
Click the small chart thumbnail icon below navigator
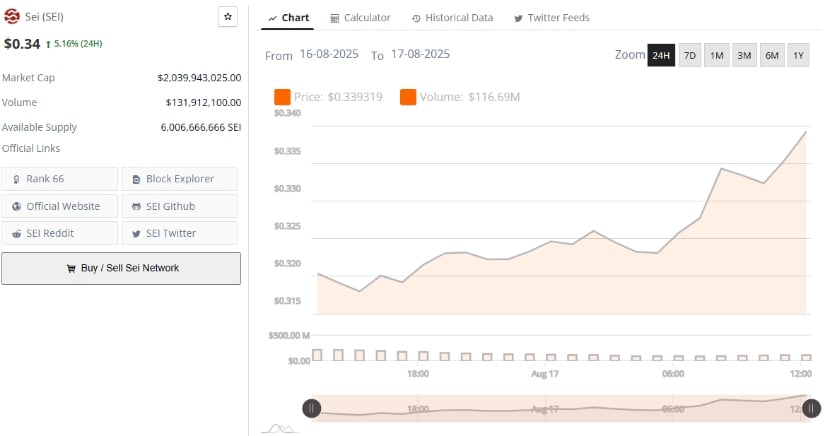(280, 429)
